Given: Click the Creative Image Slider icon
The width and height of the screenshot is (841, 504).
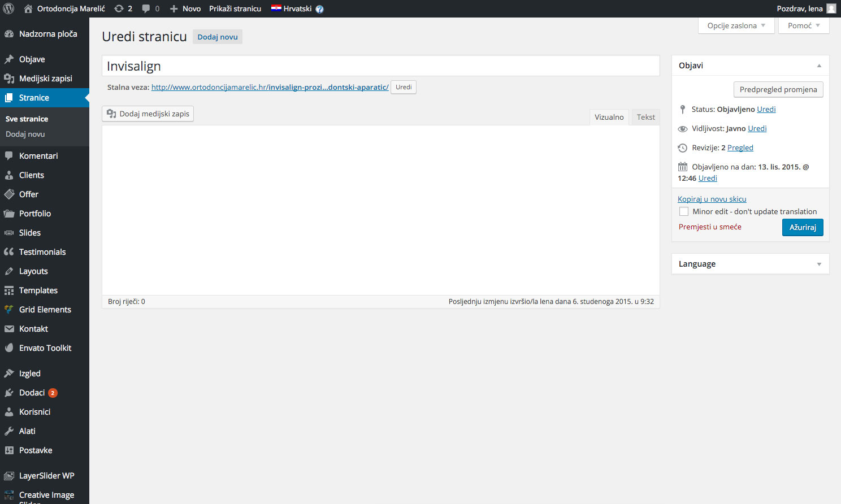Looking at the screenshot, I should (9, 495).
